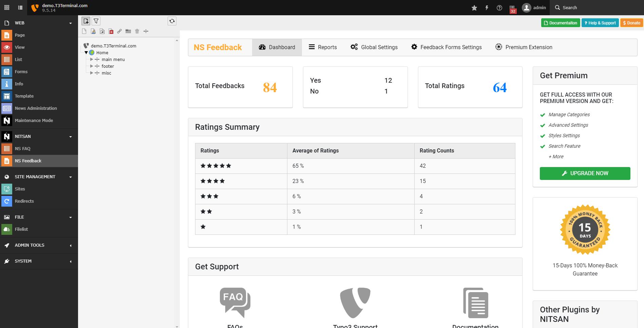Open the Global Settings tab
This screenshot has height=328, width=644.
point(374,47)
